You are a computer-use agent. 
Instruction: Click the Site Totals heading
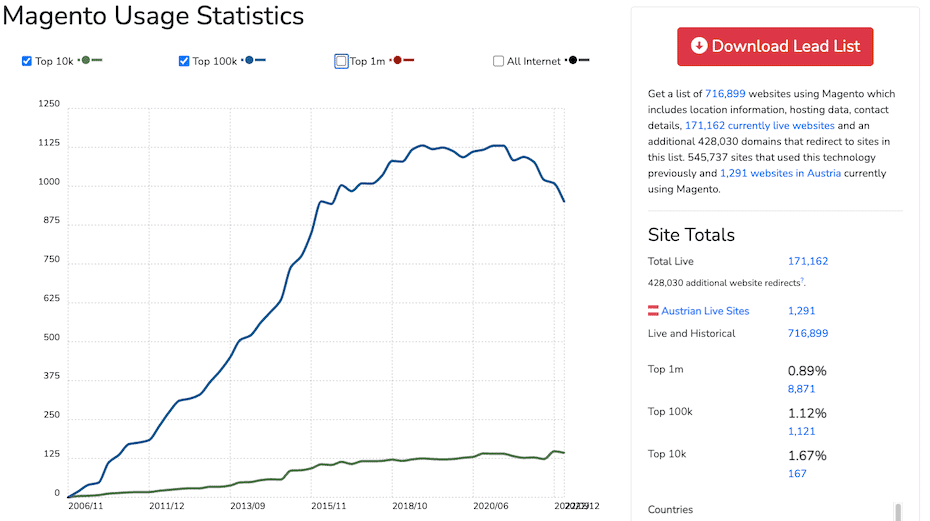[691, 235]
